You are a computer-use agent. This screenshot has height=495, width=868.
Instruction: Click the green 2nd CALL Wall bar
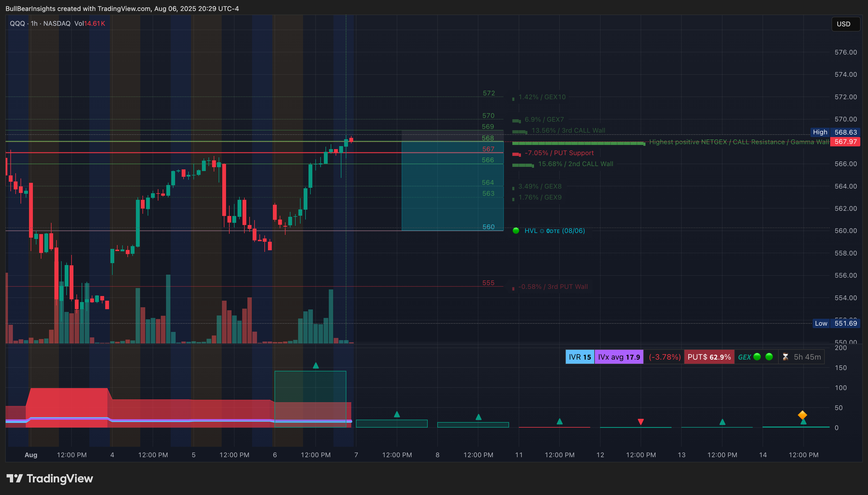523,166
